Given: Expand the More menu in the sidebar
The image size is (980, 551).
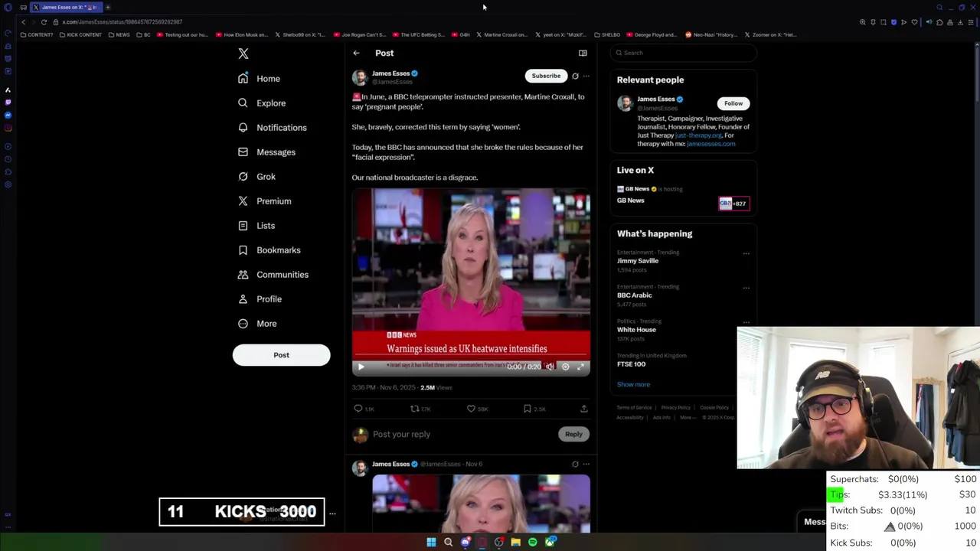Looking at the screenshot, I should tap(257, 324).
